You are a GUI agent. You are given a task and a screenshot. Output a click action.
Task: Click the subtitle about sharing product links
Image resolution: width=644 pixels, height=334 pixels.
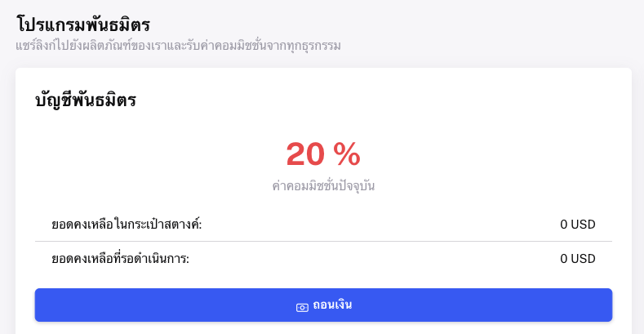[x=178, y=46]
